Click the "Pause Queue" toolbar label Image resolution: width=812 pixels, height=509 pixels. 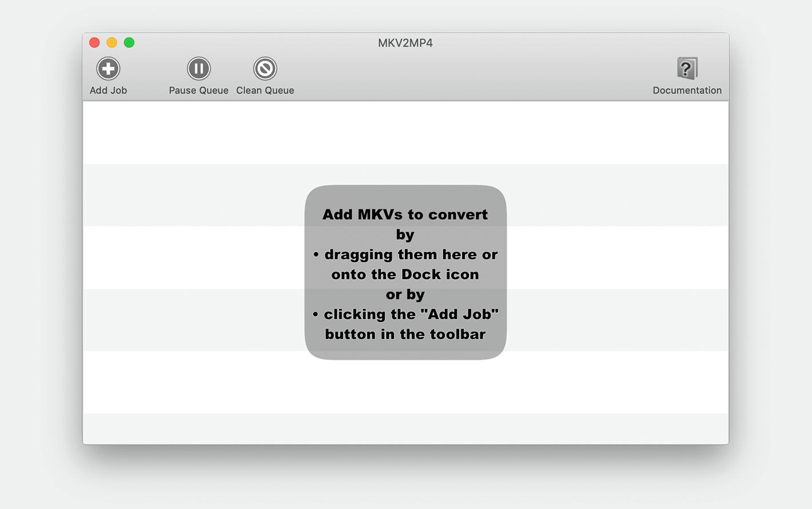coord(198,90)
